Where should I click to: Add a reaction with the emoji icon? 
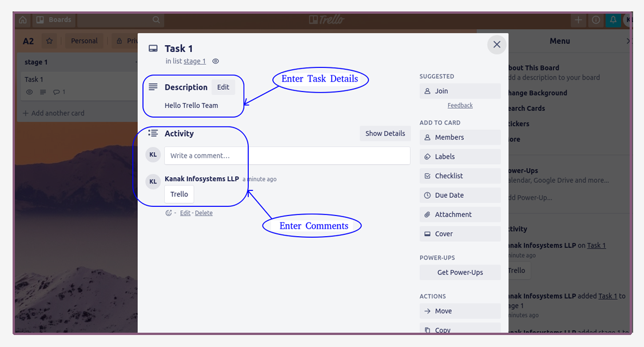click(168, 213)
